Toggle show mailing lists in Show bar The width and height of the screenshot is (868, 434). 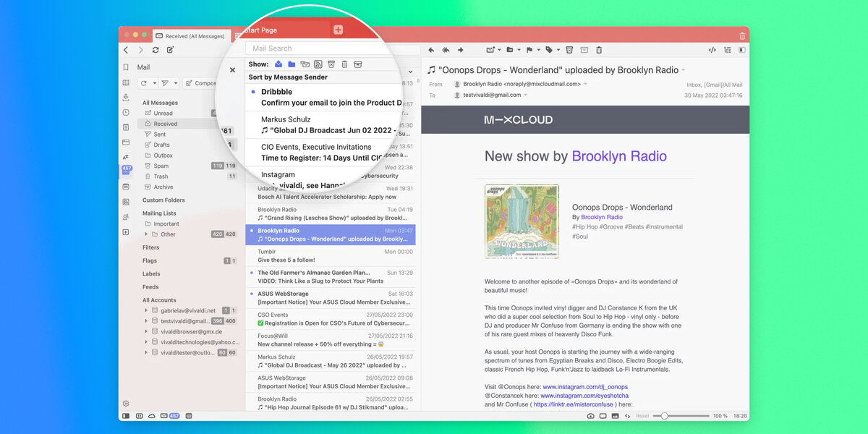pyautogui.click(x=305, y=64)
